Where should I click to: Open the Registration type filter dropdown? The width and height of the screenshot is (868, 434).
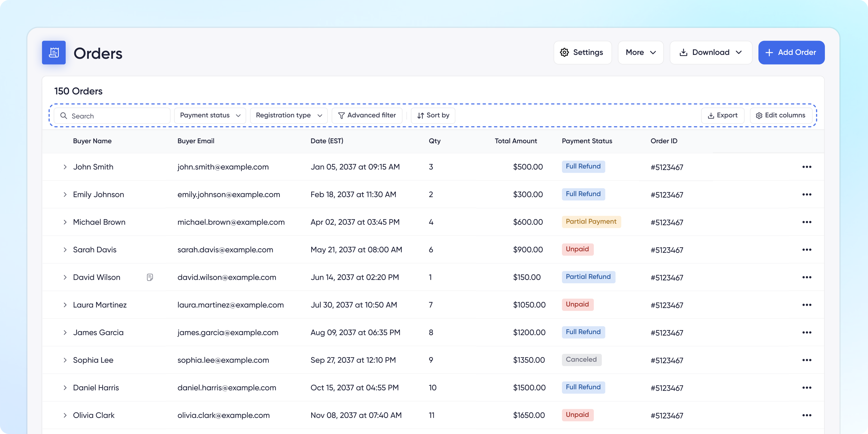(x=289, y=116)
